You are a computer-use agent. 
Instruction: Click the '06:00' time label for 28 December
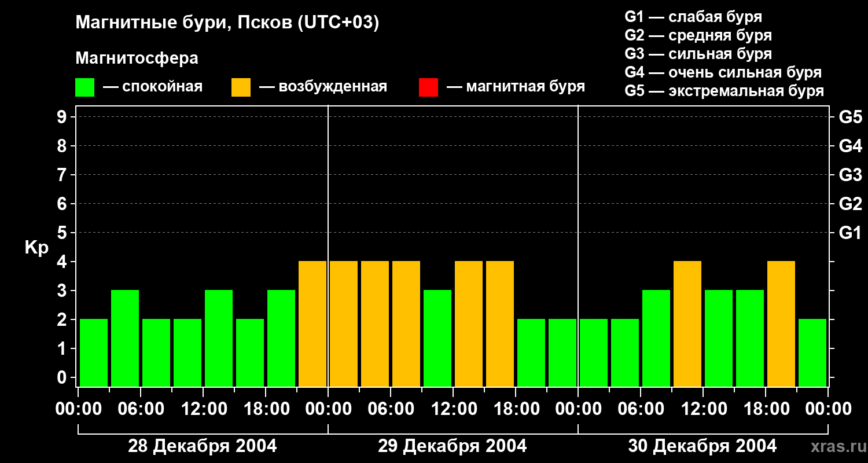(141, 409)
